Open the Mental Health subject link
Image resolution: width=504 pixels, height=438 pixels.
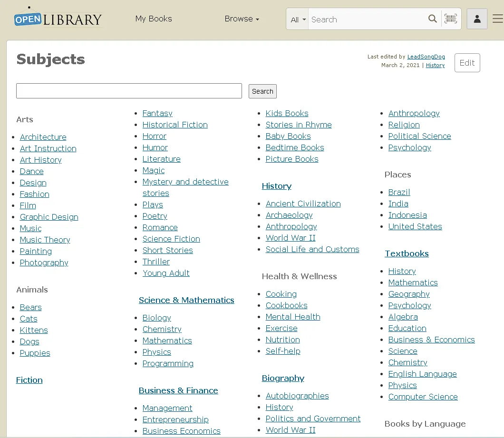[x=293, y=317]
